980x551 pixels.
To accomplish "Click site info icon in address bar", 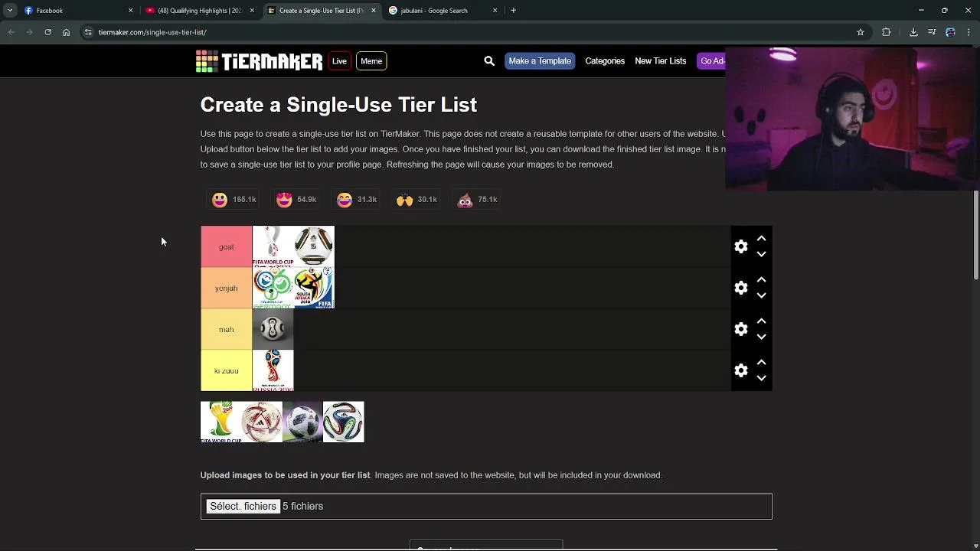I will pos(88,32).
